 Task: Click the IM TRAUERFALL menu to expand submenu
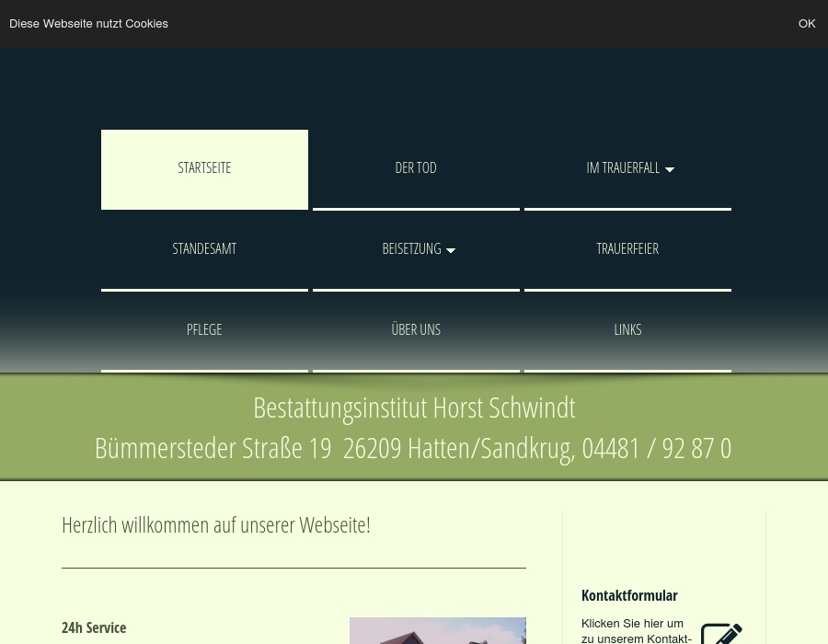tap(623, 167)
